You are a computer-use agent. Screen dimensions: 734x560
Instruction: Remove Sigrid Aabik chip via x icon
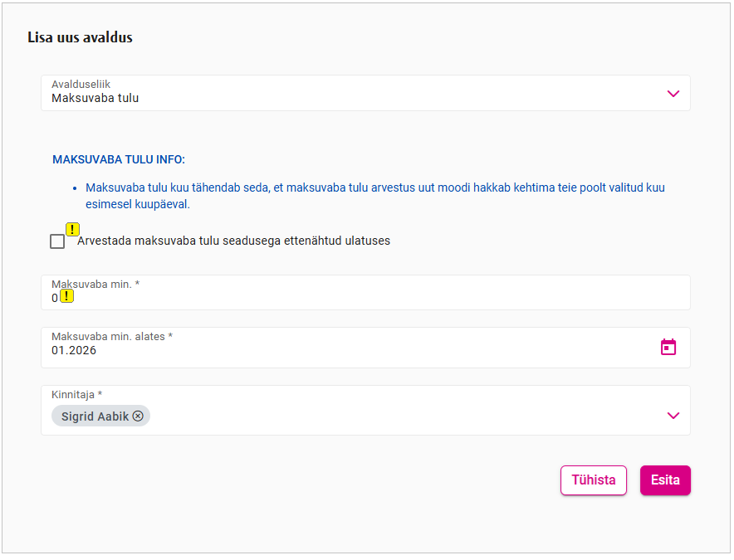coord(138,416)
